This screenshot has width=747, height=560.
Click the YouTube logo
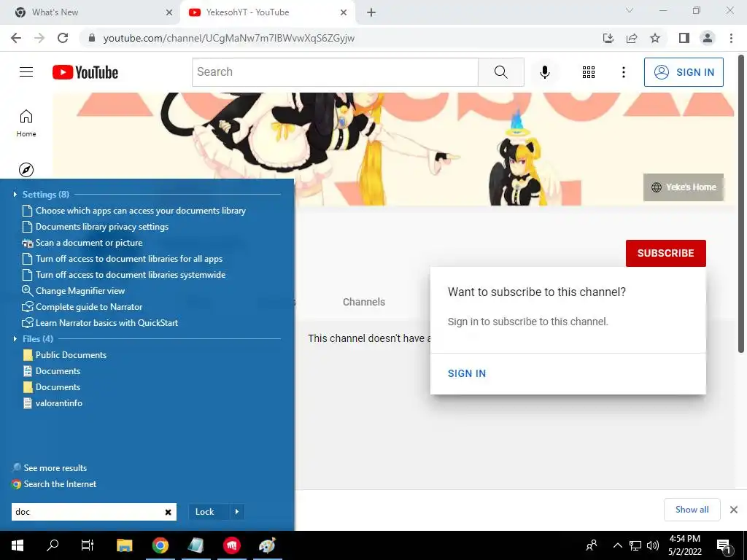(x=85, y=72)
